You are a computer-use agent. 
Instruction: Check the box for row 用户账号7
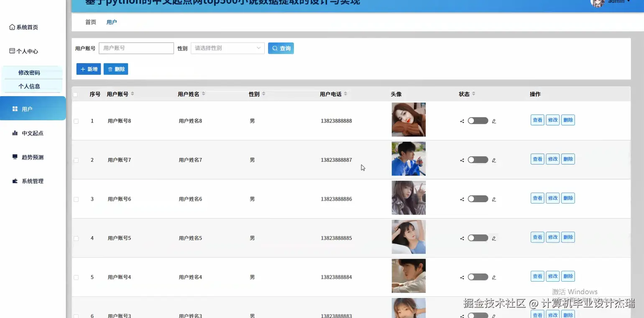[x=76, y=160]
